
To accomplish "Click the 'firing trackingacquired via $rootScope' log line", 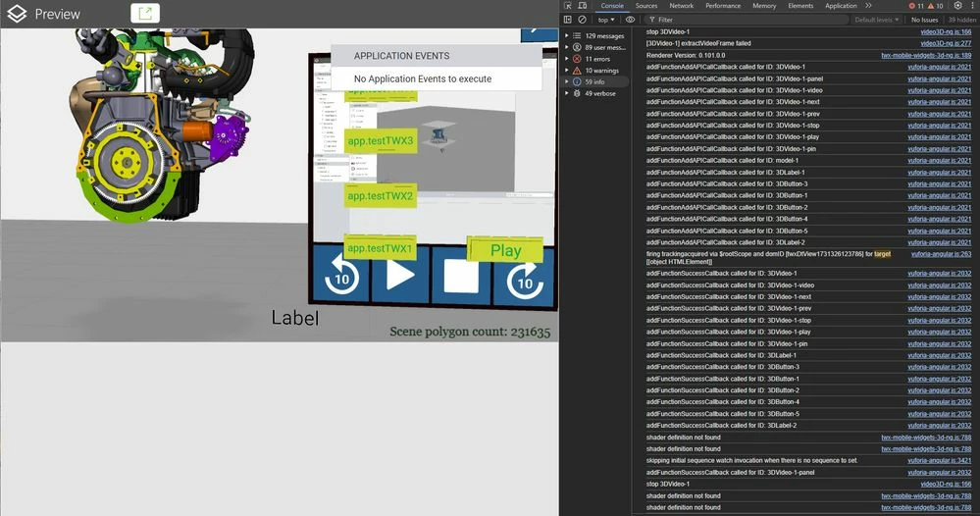I will pyautogui.click(x=768, y=258).
